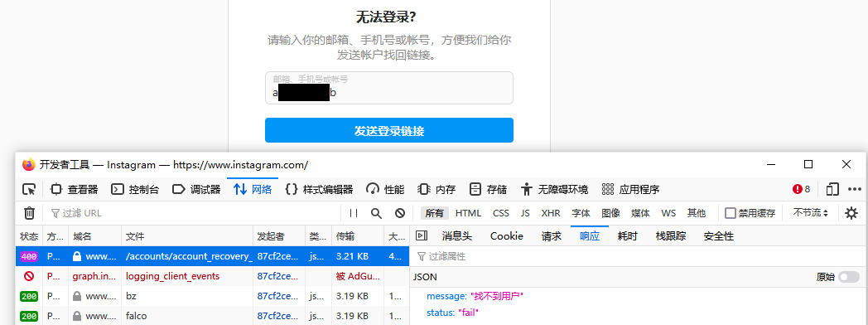Sort by the 传输 column header
868x325 pixels.
(358, 236)
